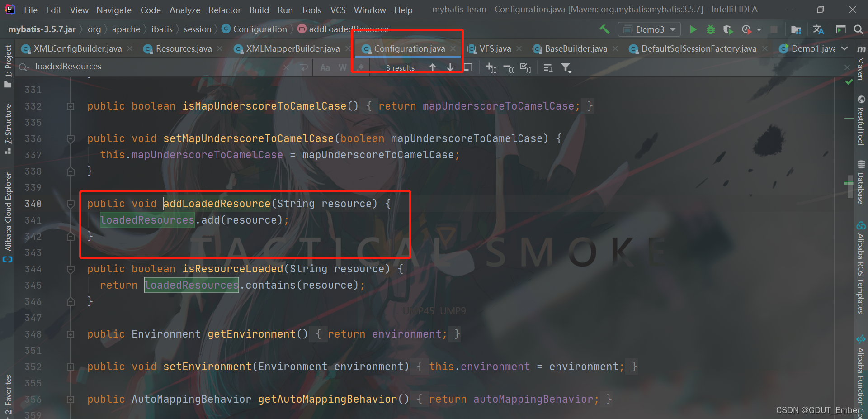Click the find field containing loadedResources

(x=154, y=67)
